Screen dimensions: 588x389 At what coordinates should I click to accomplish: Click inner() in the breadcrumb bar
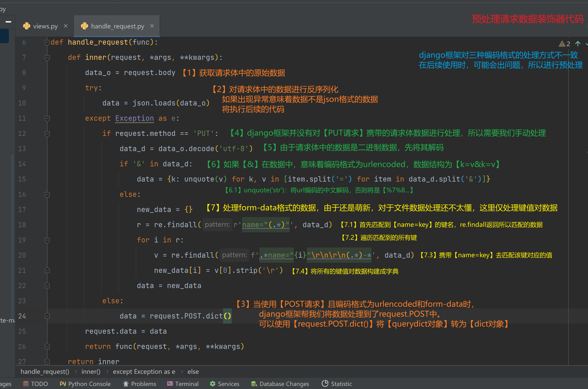(91, 372)
